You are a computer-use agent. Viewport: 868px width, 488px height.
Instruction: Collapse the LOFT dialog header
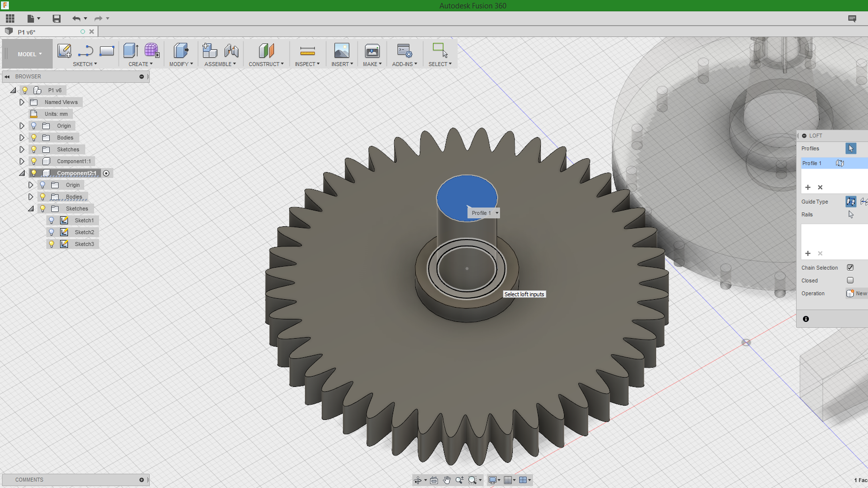[x=804, y=136]
